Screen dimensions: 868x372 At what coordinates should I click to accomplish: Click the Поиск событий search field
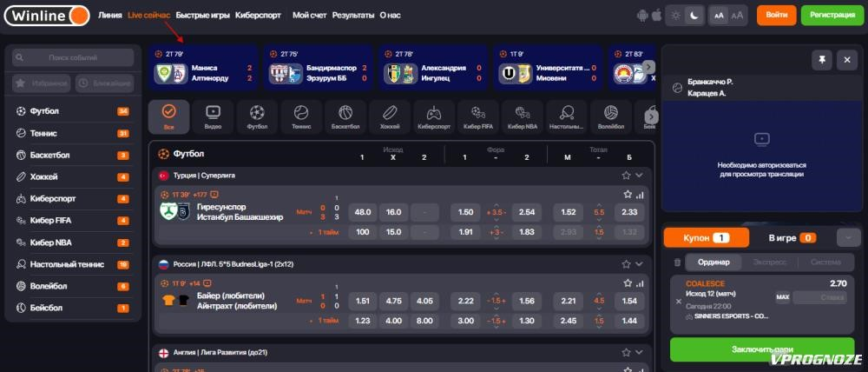[73, 57]
